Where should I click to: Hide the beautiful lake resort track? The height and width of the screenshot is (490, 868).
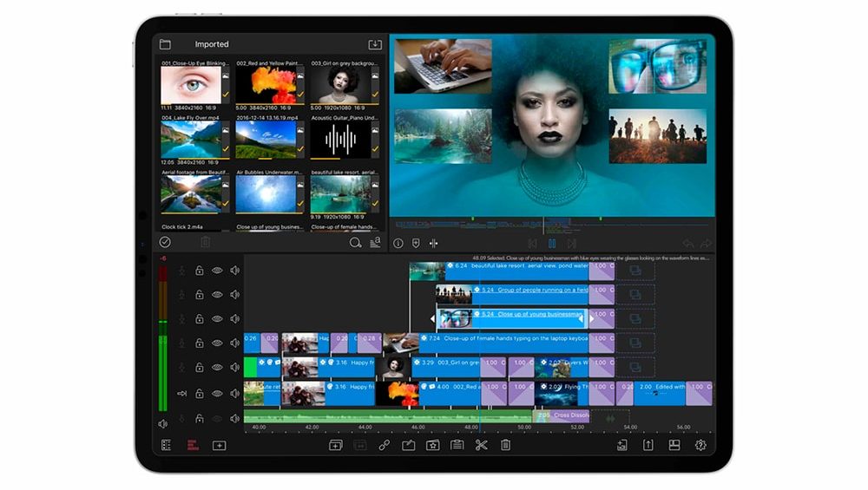(217, 271)
